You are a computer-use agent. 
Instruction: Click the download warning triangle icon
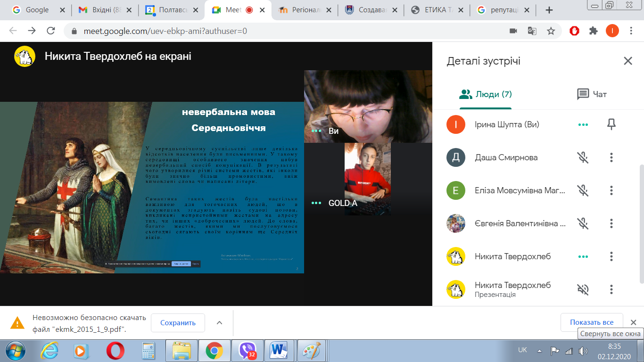17,323
